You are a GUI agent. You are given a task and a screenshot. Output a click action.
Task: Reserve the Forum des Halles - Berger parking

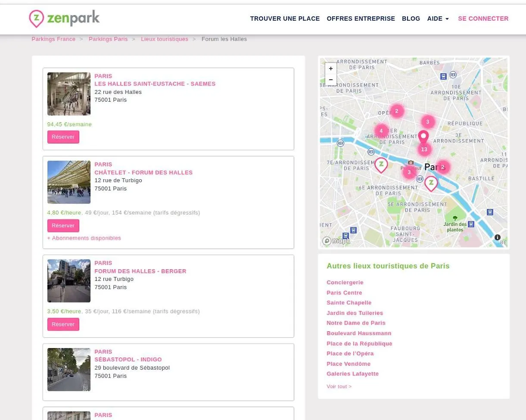coord(63,324)
